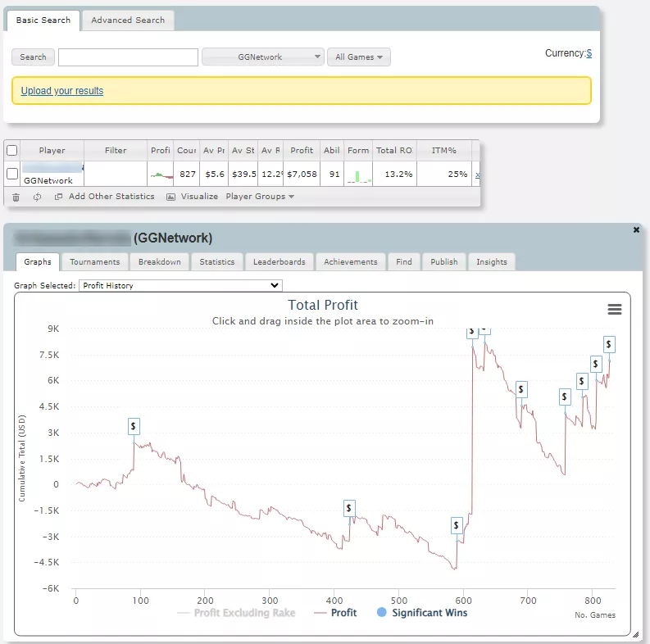
Task: Expand the All Games dropdown
Action: pyautogui.click(x=358, y=57)
